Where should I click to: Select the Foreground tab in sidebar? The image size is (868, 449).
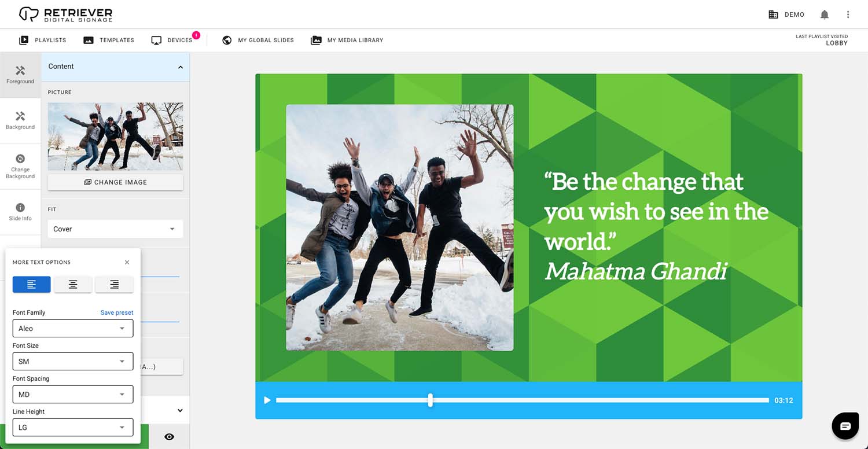(x=20, y=75)
